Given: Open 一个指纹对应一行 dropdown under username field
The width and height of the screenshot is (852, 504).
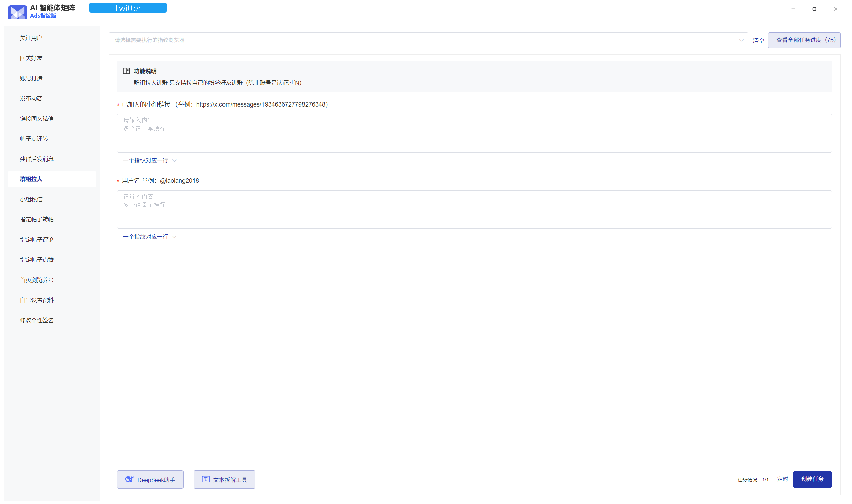Looking at the screenshot, I should pyautogui.click(x=150, y=237).
